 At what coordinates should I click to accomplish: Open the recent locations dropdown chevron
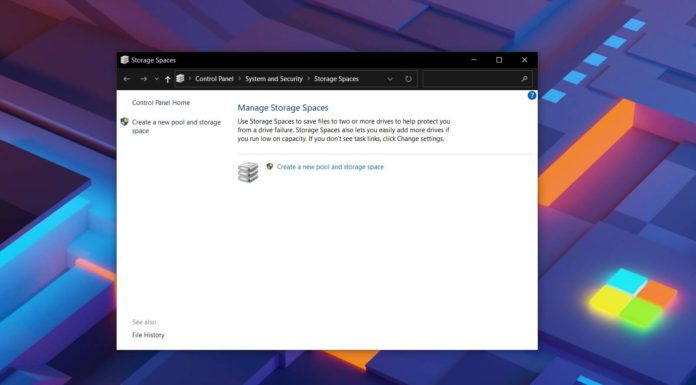coord(156,79)
